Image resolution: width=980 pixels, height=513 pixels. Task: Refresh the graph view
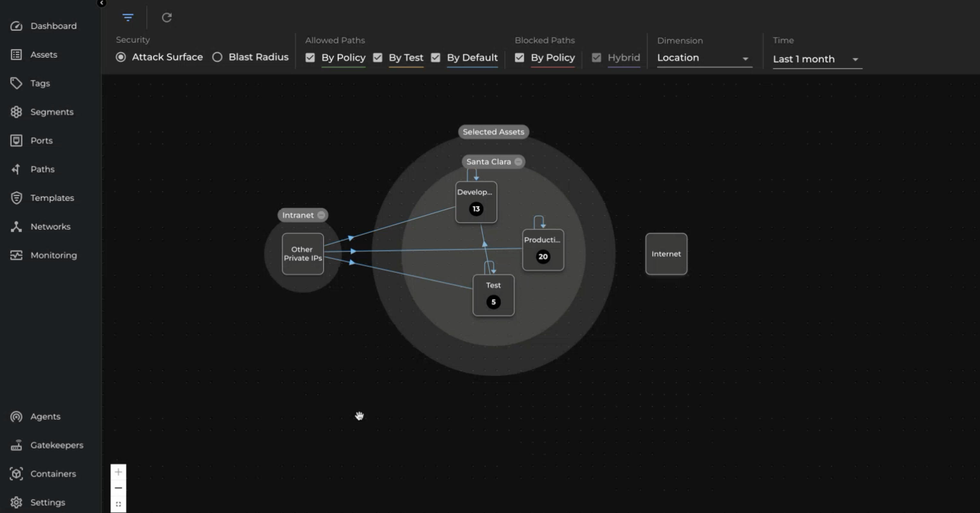click(x=167, y=17)
